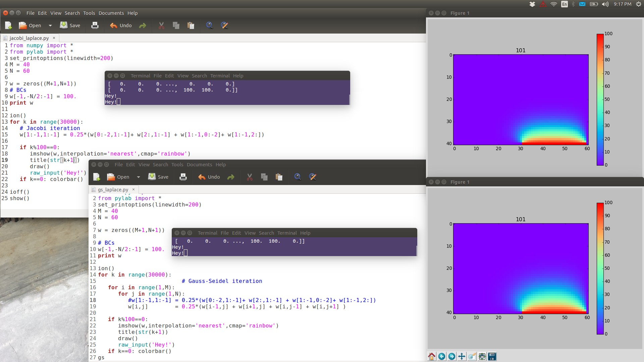This screenshot has height=362, width=644.
Task: Click Redo arrow in gs_laplace editor
Action: pos(231,177)
